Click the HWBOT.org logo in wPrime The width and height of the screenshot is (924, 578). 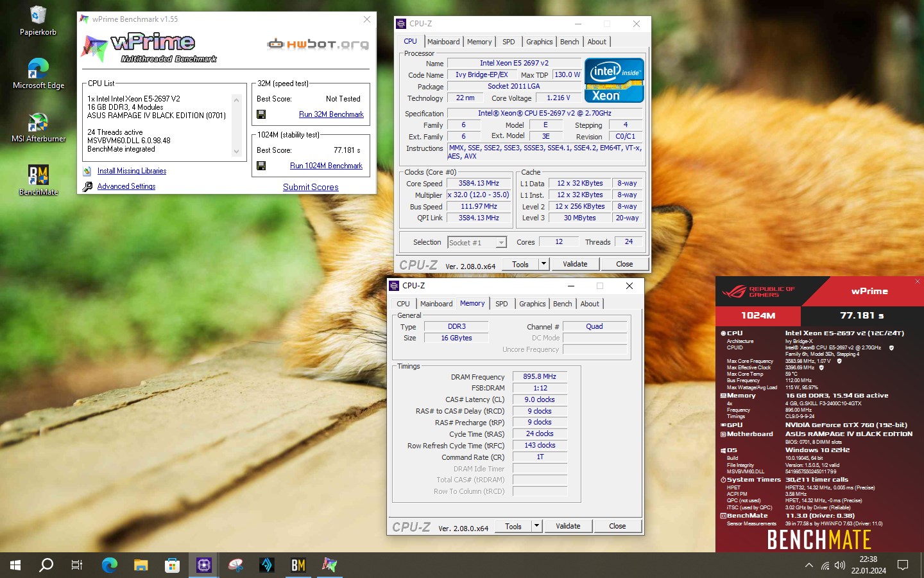tap(318, 44)
